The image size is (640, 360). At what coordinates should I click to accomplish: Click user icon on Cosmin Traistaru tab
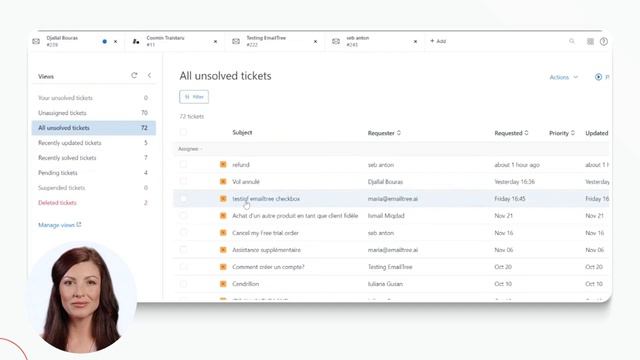(x=136, y=41)
